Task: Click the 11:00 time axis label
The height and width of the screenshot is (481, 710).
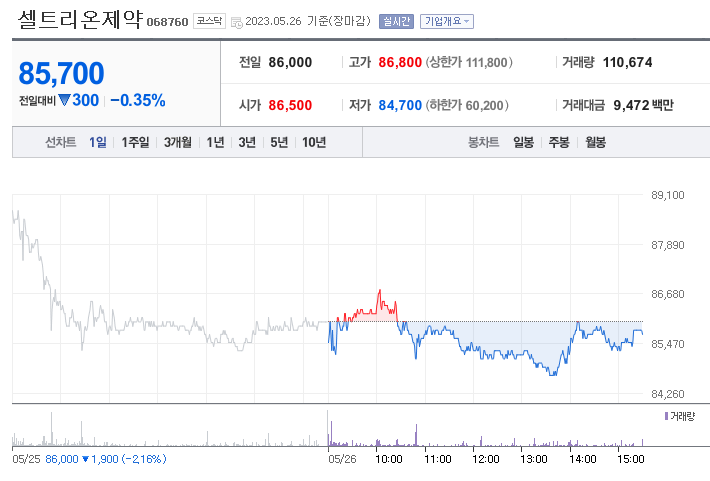Action: coord(437,459)
